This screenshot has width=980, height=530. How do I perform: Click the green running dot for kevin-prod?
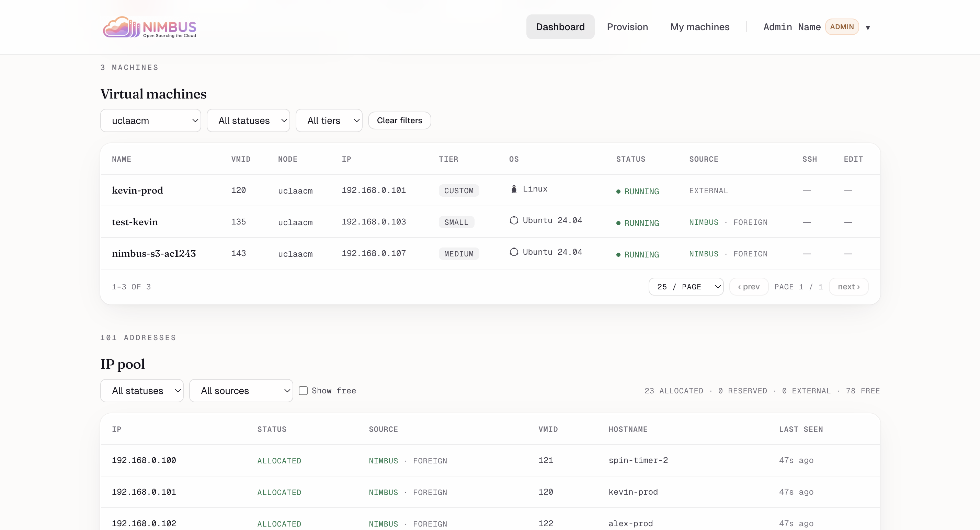(618, 192)
